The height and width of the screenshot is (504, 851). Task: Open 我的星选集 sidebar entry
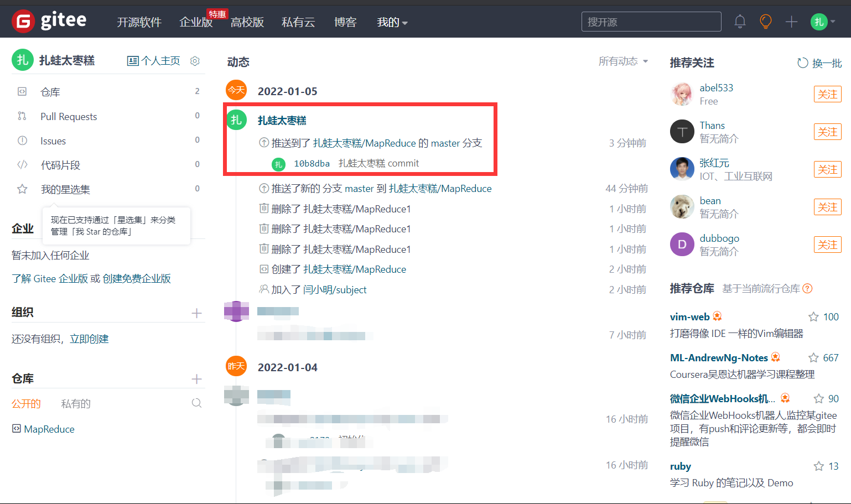click(65, 189)
